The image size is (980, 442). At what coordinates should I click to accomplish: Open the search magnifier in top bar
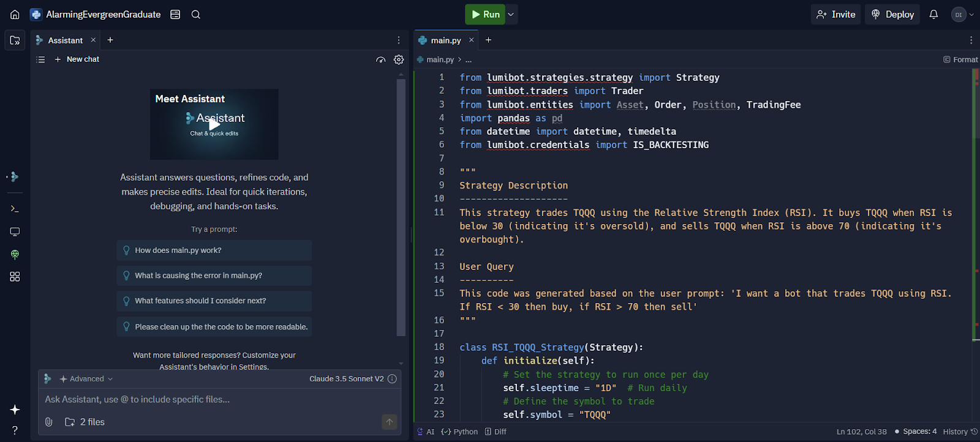196,14
